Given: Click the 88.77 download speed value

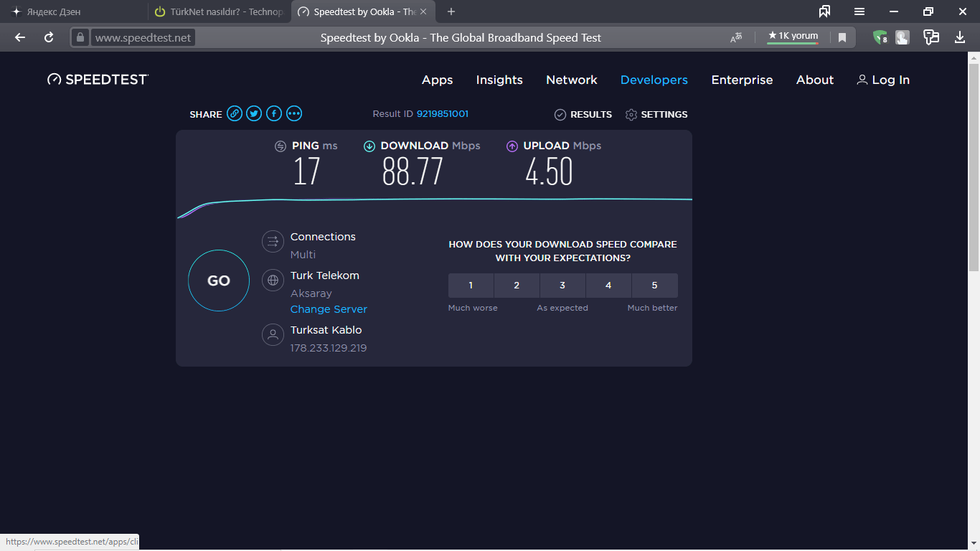Looking at the screenshot, I should coord(413,172).
